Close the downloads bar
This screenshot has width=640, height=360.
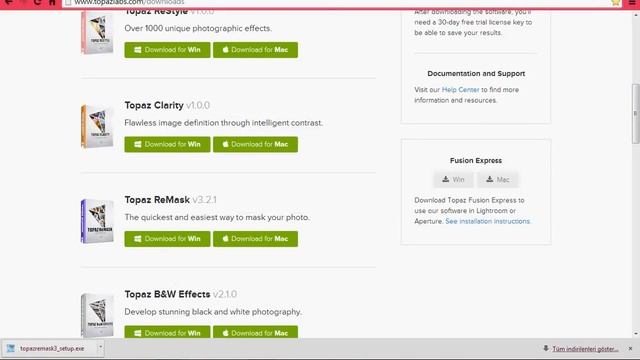tap(630, 349)
